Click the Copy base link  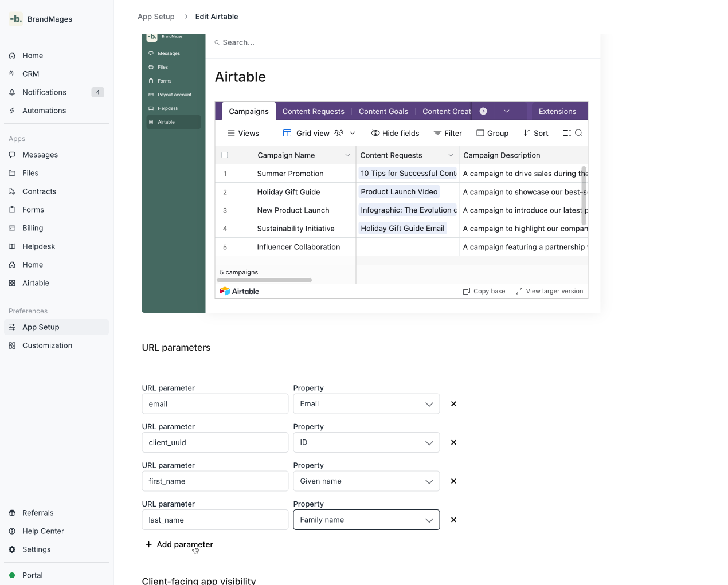click(484, 291)
